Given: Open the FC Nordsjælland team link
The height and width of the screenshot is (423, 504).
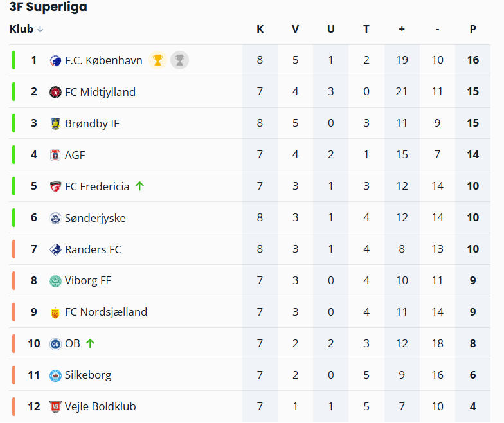Looking at the screenshot, I should [x=105, y=312].
